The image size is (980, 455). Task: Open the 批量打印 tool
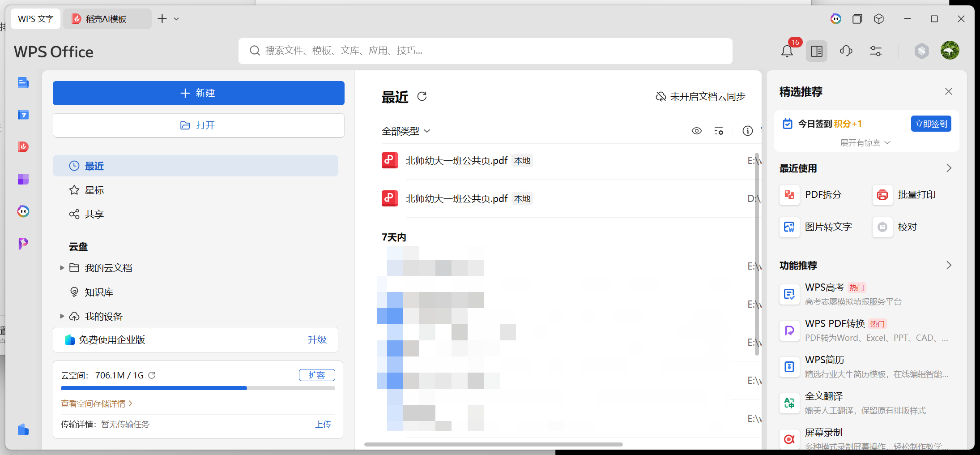pyautogui.click(x=904, y=195)
